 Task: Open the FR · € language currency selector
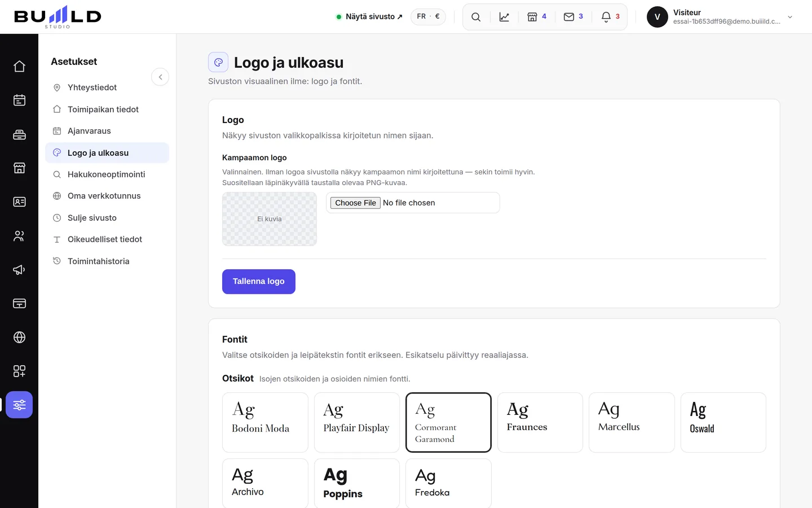(428, 17)
